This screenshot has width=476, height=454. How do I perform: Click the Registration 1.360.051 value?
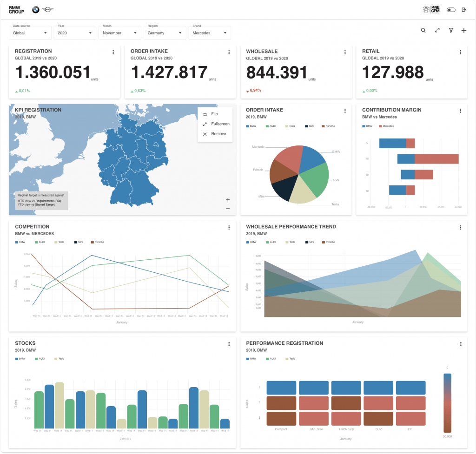tap(53, 72)
